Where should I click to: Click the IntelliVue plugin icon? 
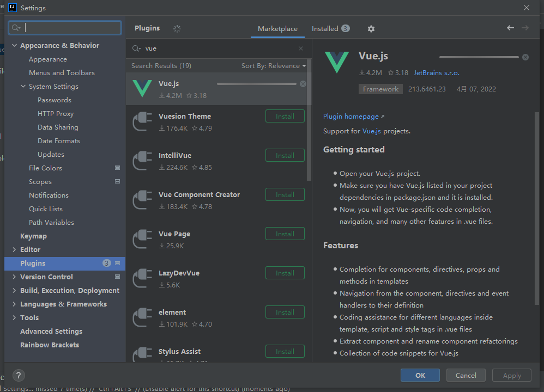142,161
